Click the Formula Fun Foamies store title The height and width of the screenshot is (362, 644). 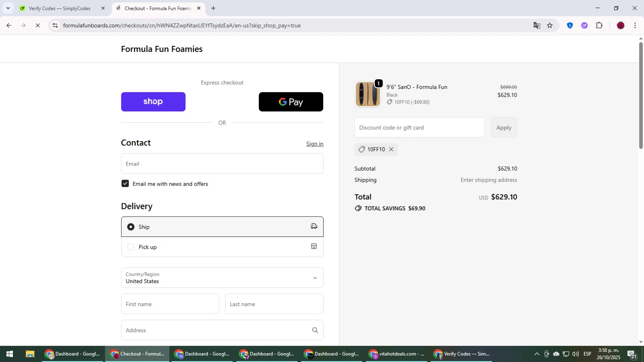coord(162,49)
